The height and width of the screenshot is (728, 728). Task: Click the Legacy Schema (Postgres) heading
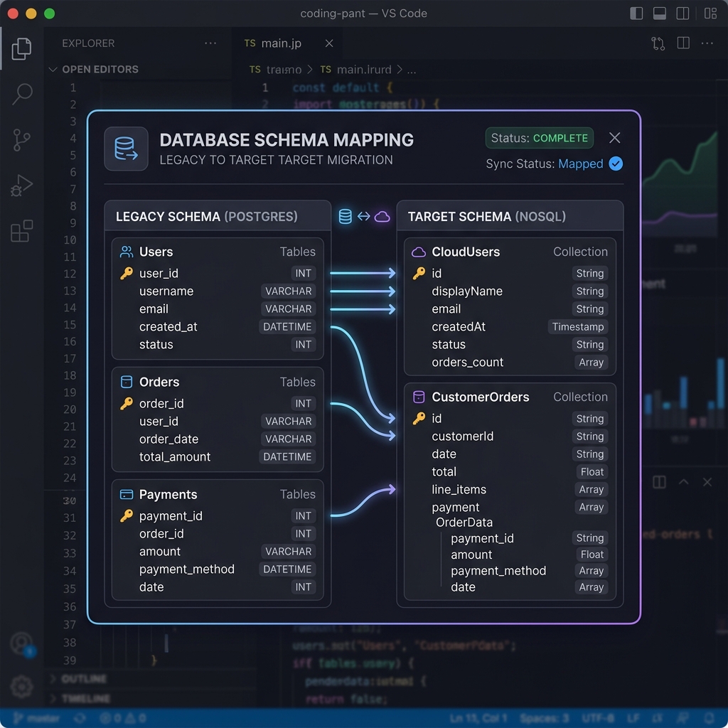pos(207,216)
